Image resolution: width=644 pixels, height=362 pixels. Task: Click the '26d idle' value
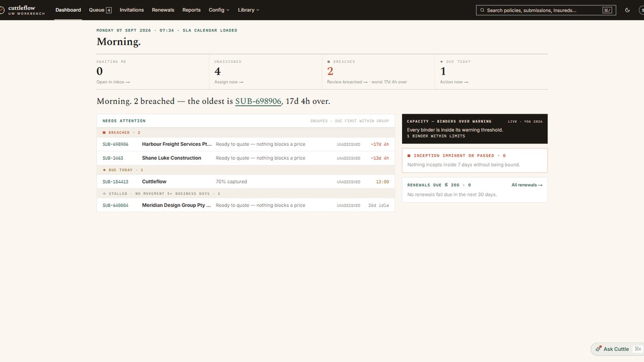coord(378,205)
